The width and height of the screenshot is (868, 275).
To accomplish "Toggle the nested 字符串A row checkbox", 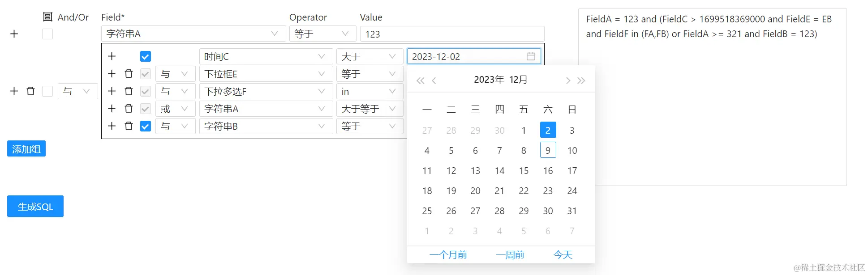I will coord(146,109).
